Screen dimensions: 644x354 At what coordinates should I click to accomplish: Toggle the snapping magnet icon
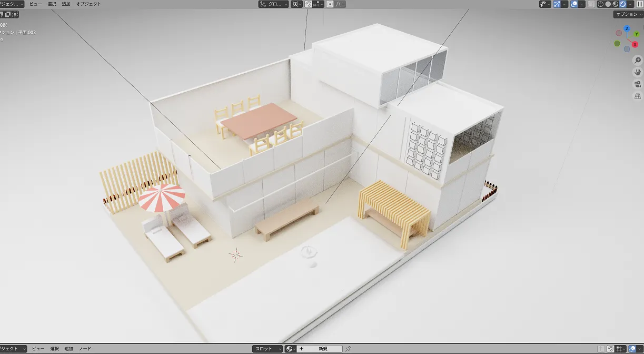coord(308,4)
